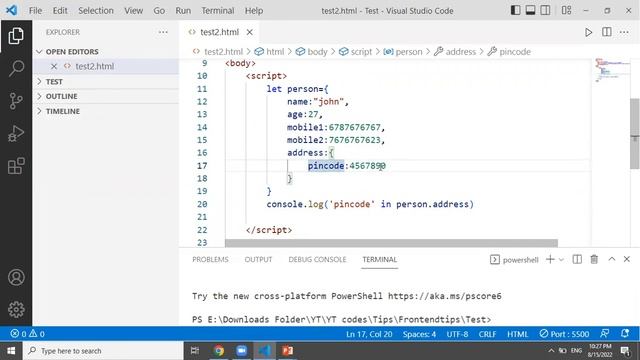640x360 pixels.
Task: Maximize the panel size chevron
Action: click(x=611, y=259)
